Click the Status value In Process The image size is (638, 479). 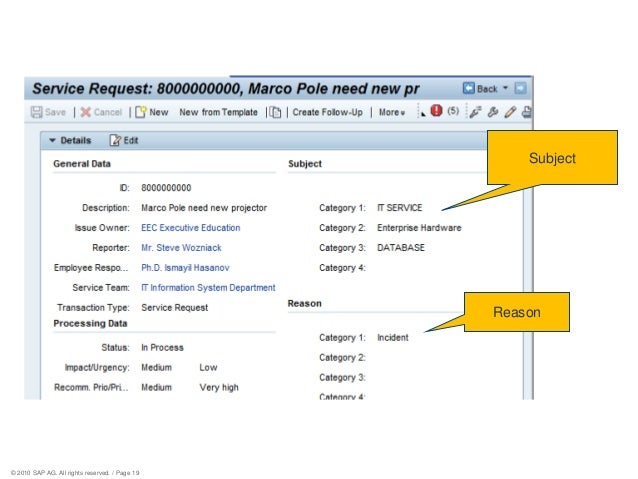(162, 348)
